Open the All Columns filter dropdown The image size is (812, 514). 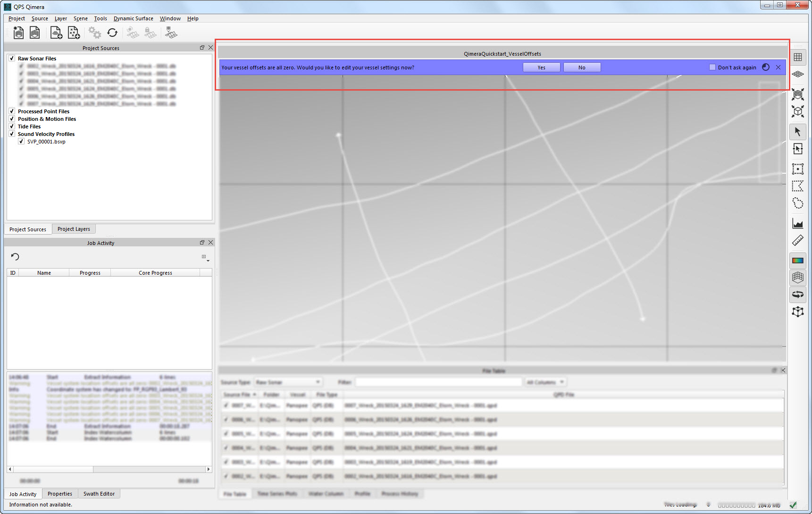click(545, 382)
